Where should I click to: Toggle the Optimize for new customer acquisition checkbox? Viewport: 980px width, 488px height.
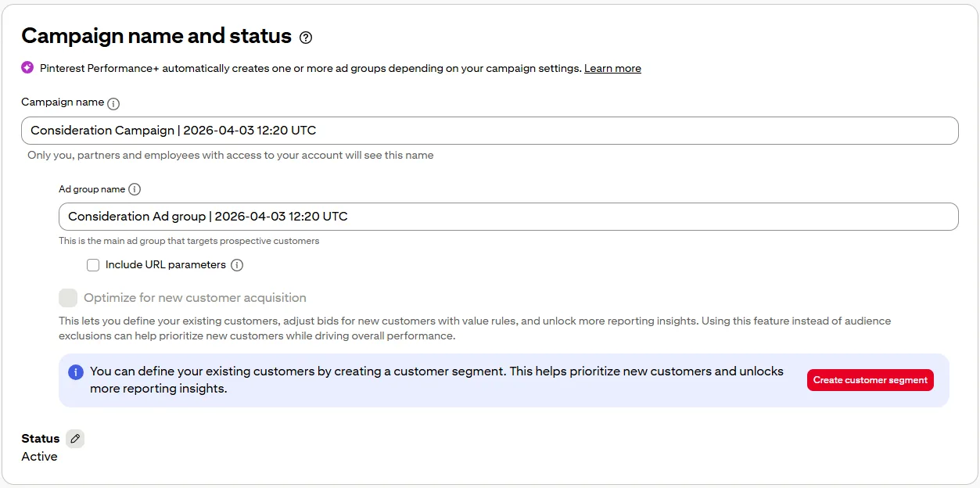(68, 298)
